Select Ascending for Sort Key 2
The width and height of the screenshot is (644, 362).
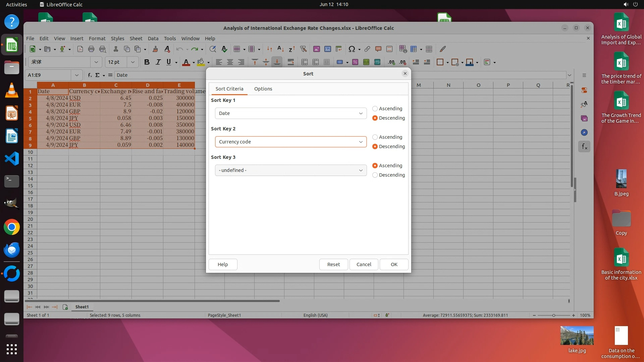coord(375,137)
